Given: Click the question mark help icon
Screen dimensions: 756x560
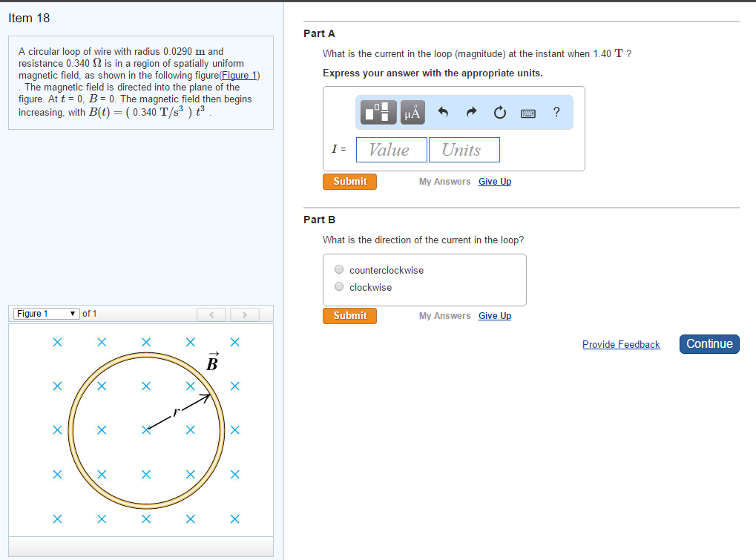Looking at the screenshot, I should point(556,112).
